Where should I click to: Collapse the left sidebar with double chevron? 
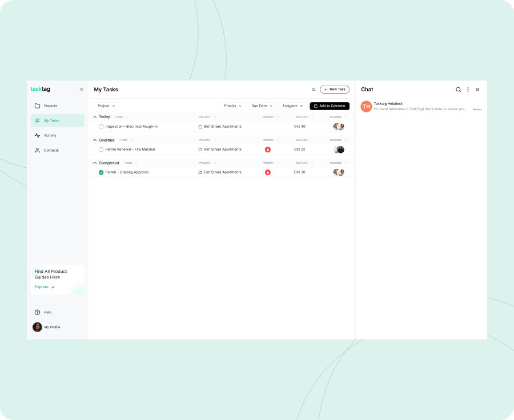coord(81,90)
